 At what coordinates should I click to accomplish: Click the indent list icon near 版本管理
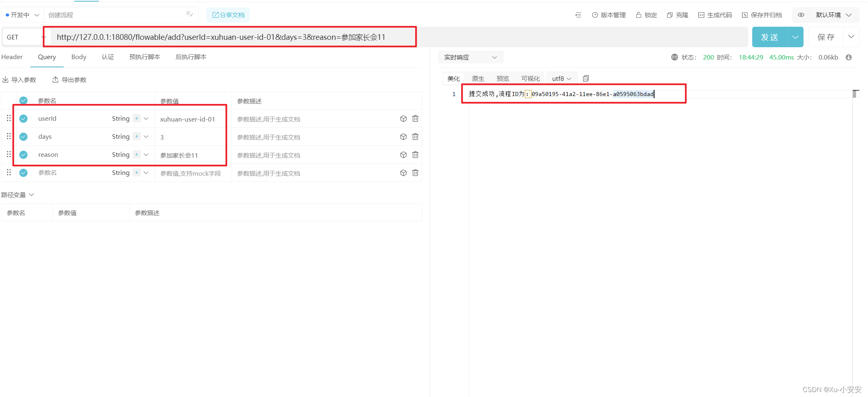tap(578, 15)
